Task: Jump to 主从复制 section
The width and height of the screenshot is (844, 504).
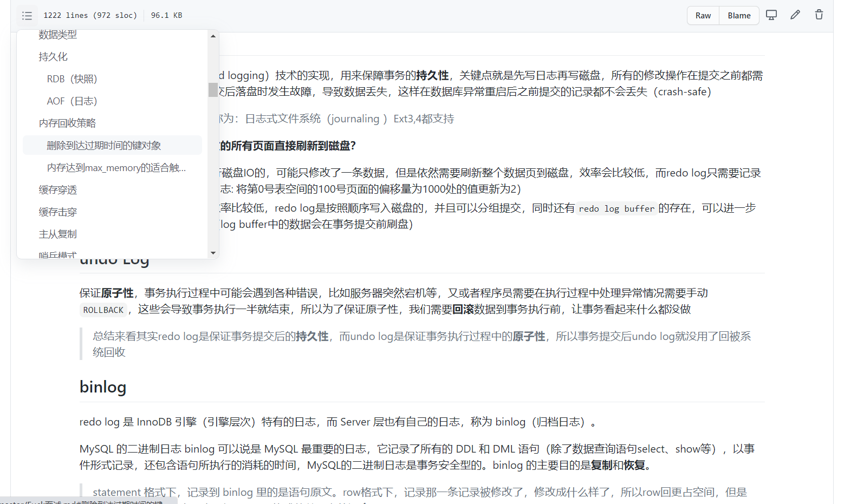Action: 112,234
